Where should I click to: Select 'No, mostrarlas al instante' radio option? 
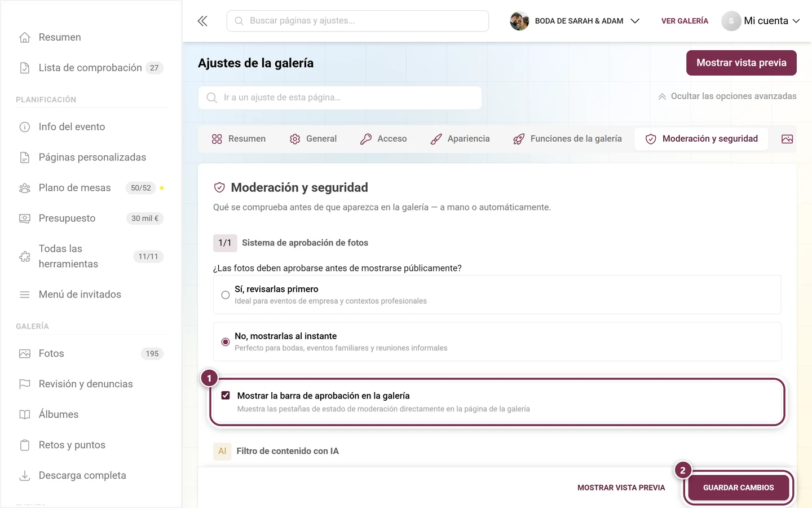pyautogui.click(x=226, y=342)
